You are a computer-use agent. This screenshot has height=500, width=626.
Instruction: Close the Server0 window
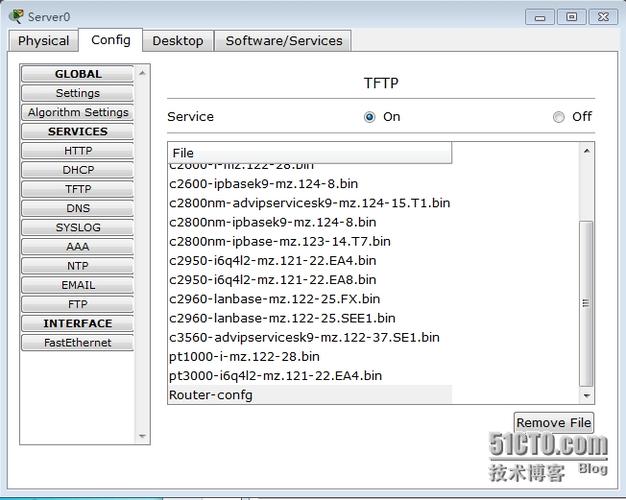[603, 17]
